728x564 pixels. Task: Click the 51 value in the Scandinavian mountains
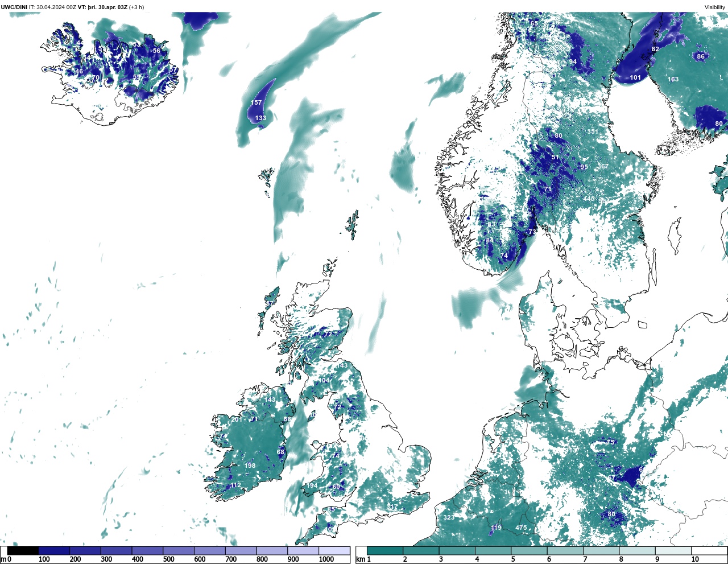555,158
